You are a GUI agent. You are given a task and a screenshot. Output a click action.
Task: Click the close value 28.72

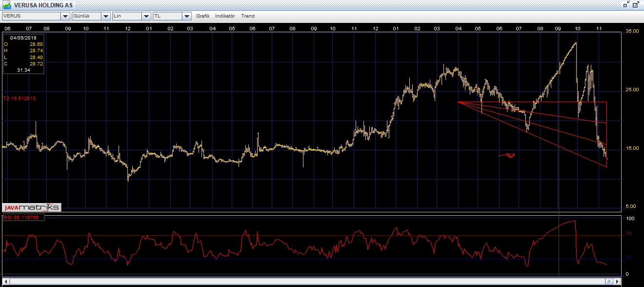[36, 63]
